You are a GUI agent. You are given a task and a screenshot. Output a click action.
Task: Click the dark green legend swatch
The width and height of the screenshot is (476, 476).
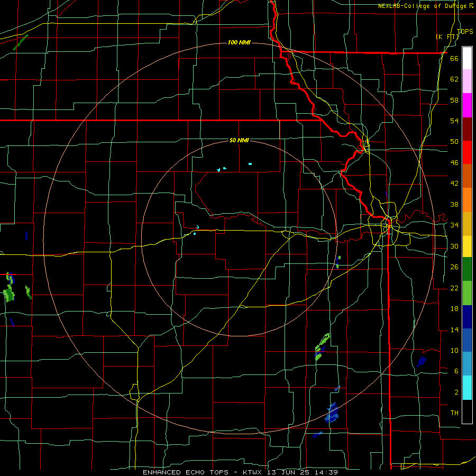(467, 269)
